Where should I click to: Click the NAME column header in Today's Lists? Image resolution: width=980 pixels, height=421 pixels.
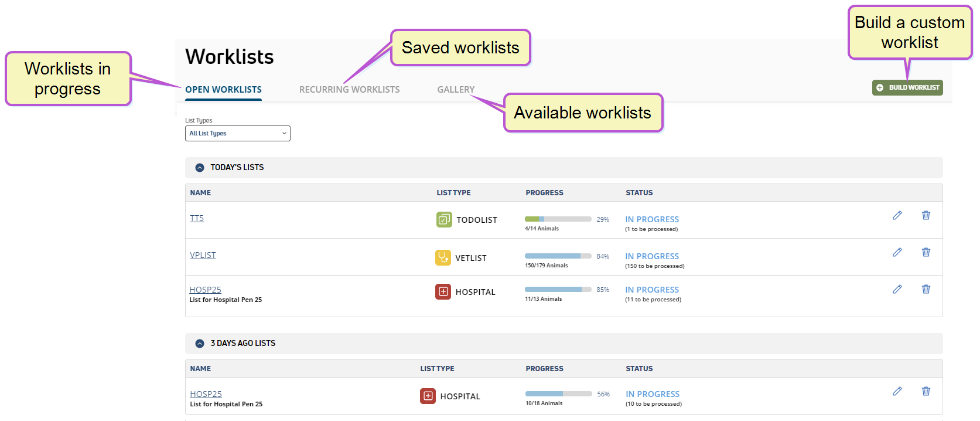pos(200,193)
